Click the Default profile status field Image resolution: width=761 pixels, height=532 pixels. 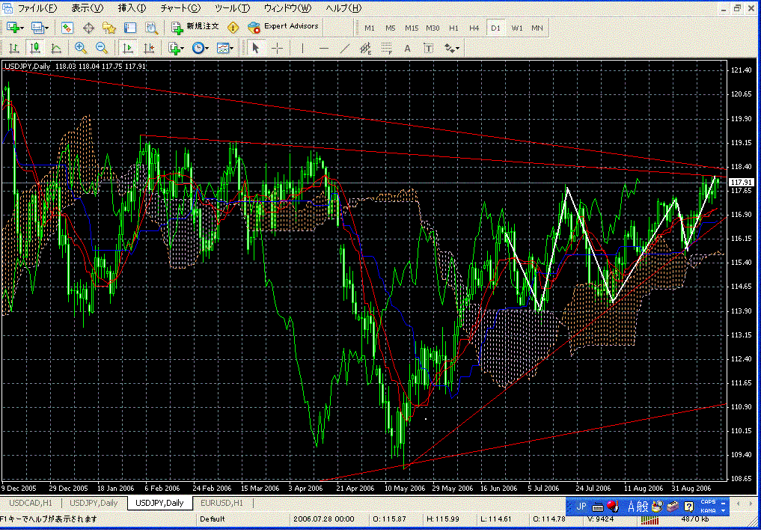pyautogui.click(x=213, y=519)
